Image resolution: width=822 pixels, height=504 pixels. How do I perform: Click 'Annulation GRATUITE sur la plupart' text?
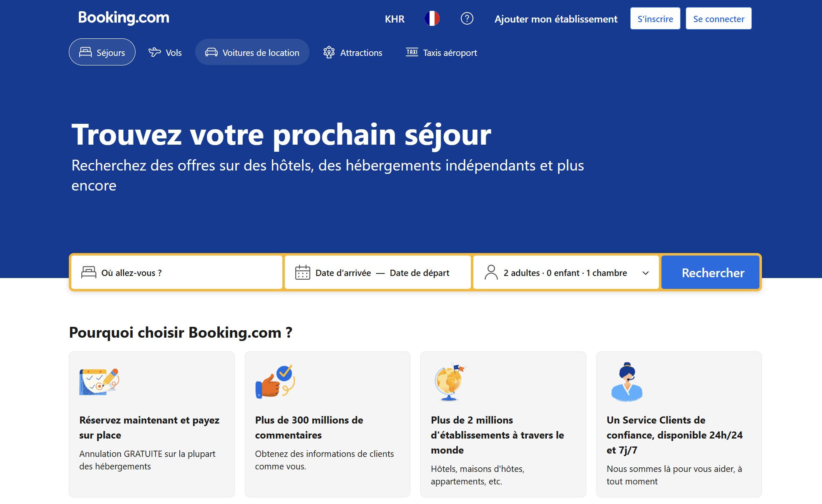pyautogui.click(x=147, y=460)
